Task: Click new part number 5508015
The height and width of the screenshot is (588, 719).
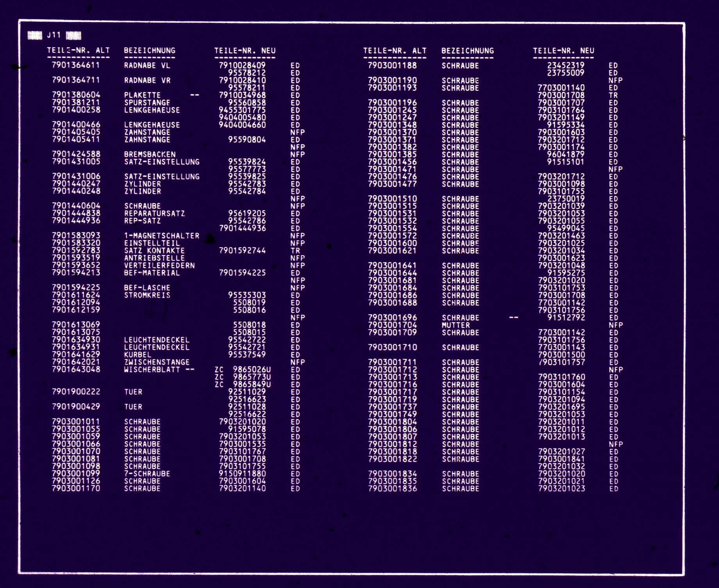Action: tap(249, 332)
